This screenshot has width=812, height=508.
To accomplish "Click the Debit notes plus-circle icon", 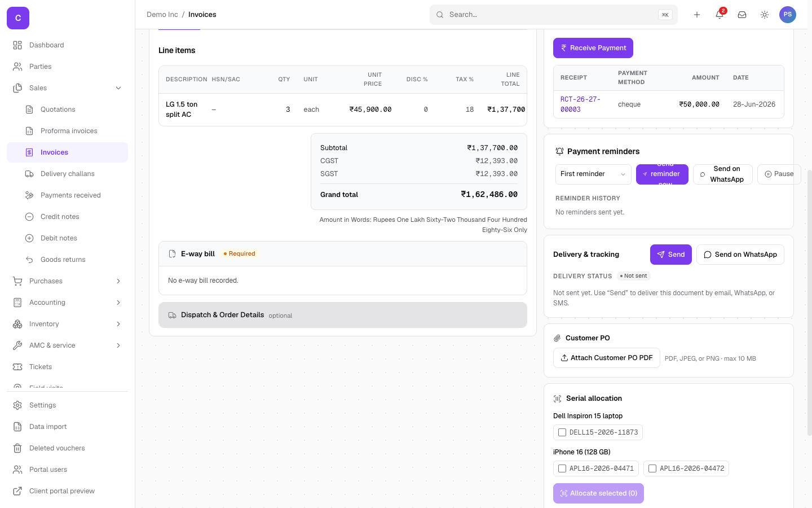I will click(x=29, y=238).
